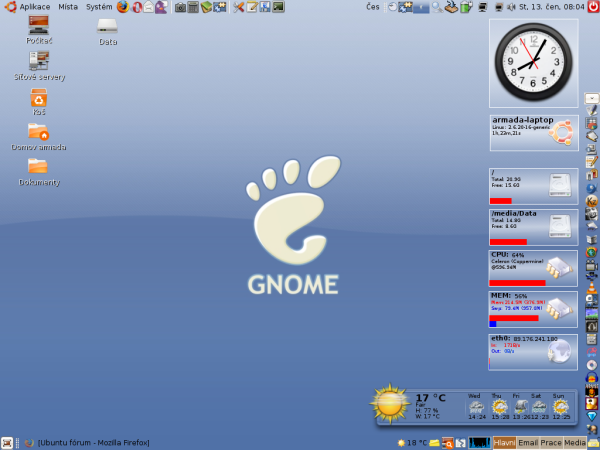
Task: Open the headphones icon in side panel
Action: tap(592, 378)
